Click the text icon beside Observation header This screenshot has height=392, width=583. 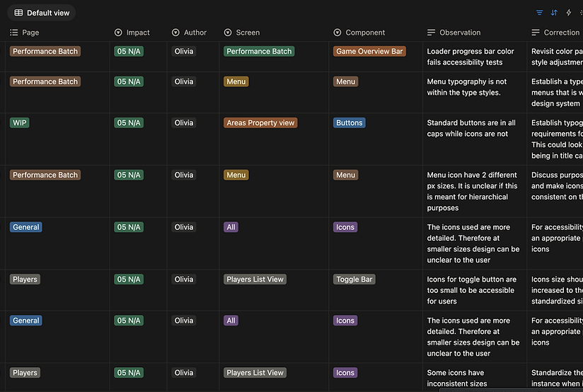point(432,33)
